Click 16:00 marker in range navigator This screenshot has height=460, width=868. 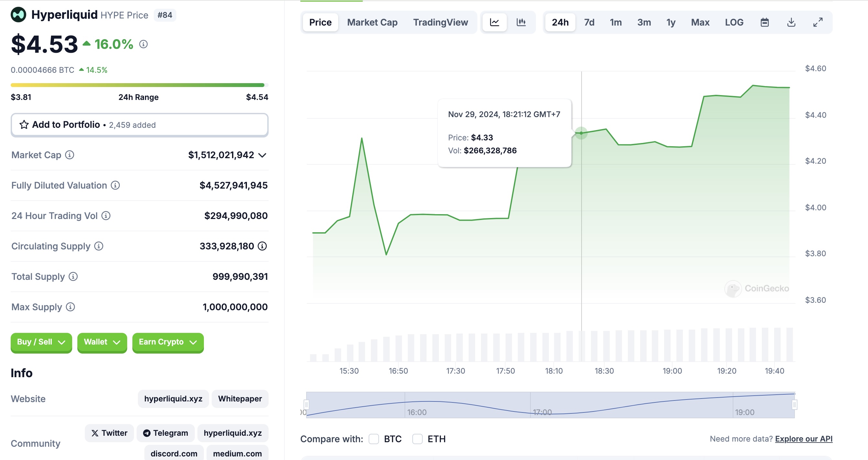[x=417, y=412]
